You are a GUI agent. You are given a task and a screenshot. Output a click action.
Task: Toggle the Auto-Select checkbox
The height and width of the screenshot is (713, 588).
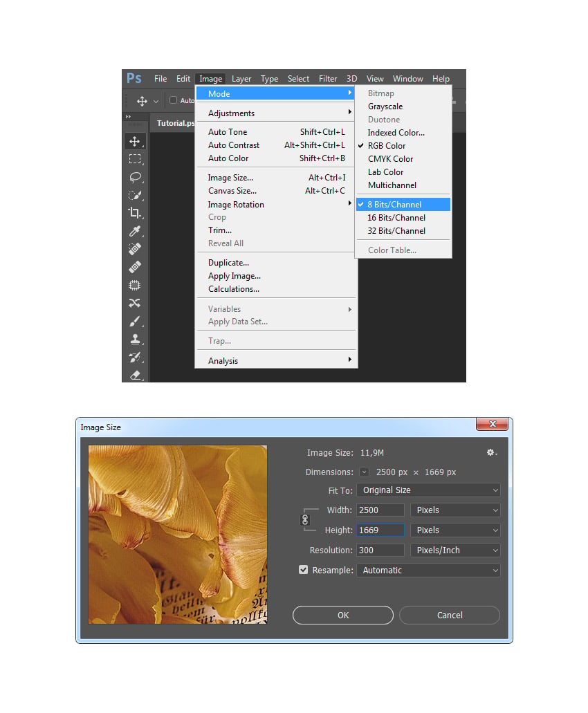click(173, 100)
